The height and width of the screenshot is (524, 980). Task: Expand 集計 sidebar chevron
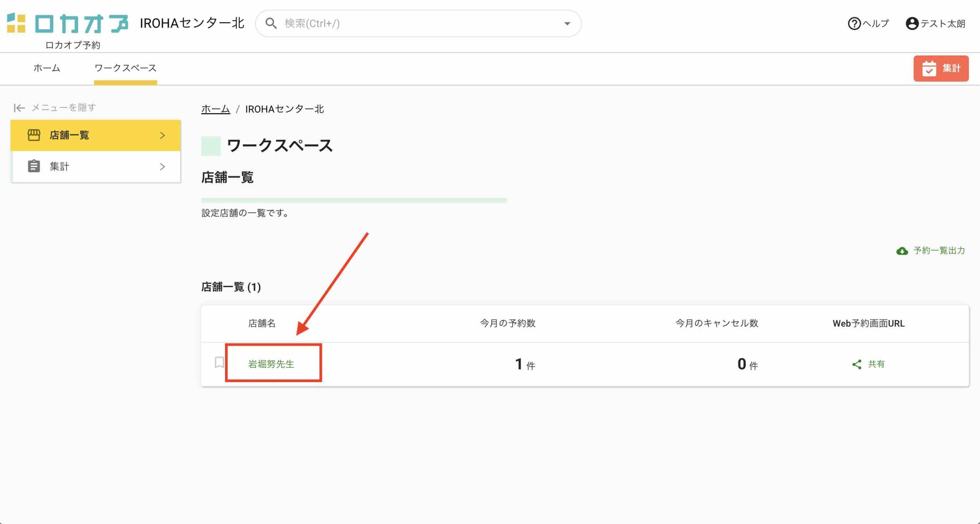[x=162, y=167]
